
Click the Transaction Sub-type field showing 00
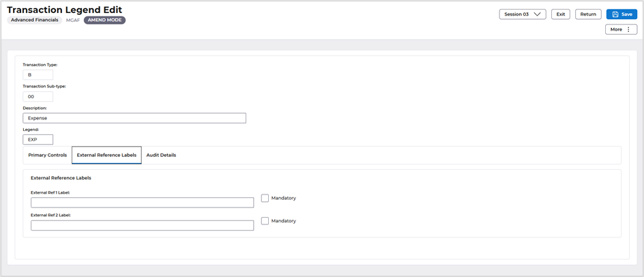tap(38, 97)
